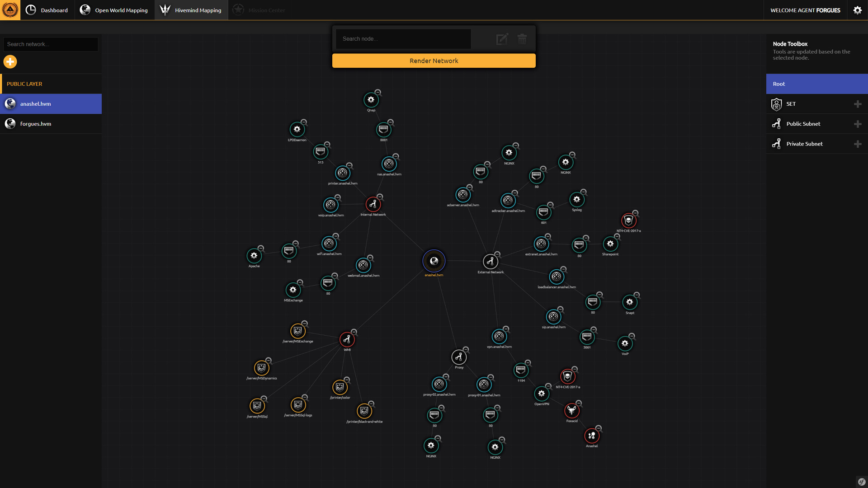Click the Forscid node icon on network map
868x488 pixels.
pos(570,411)
